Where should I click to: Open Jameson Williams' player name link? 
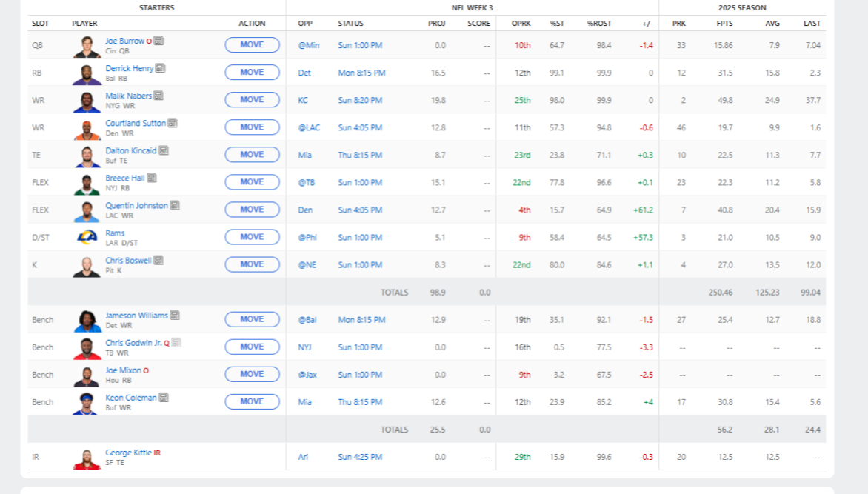click(137, 315)
